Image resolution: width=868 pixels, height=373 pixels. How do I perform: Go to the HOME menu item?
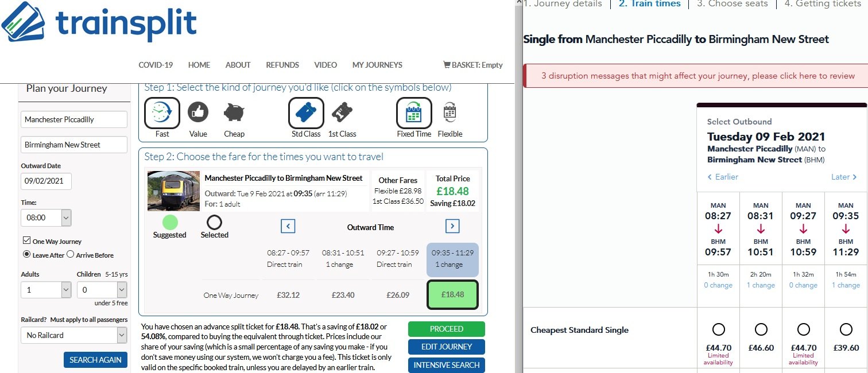[x=199, y=65]
